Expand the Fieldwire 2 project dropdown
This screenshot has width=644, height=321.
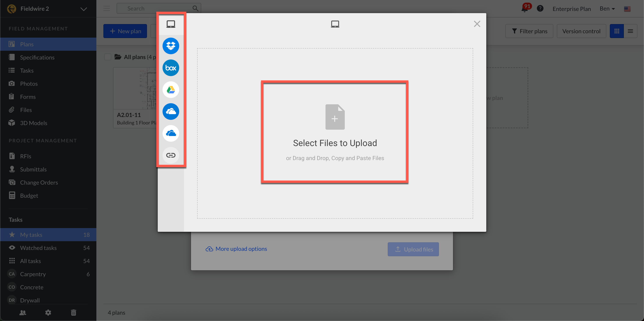[x=83, y=9]
